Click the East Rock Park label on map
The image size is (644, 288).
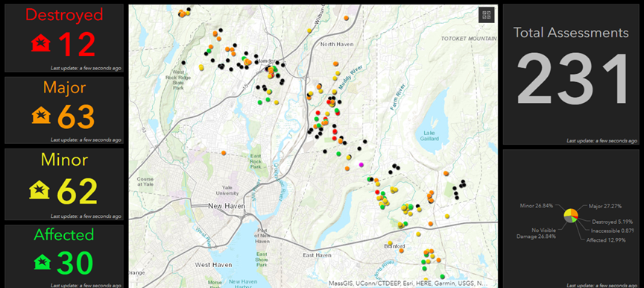coord(256,161)
